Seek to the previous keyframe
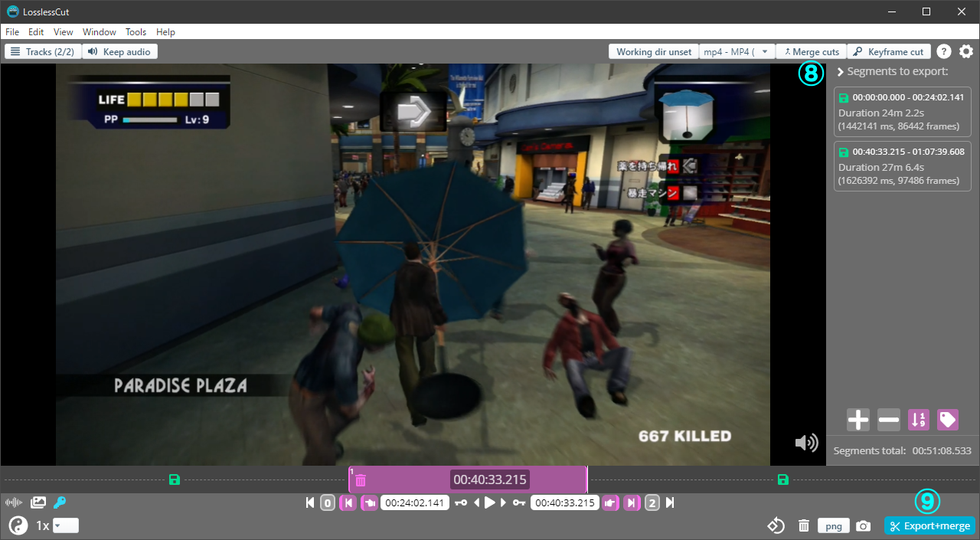Screen dimensions: 980x540 click(x=461, y=502)
